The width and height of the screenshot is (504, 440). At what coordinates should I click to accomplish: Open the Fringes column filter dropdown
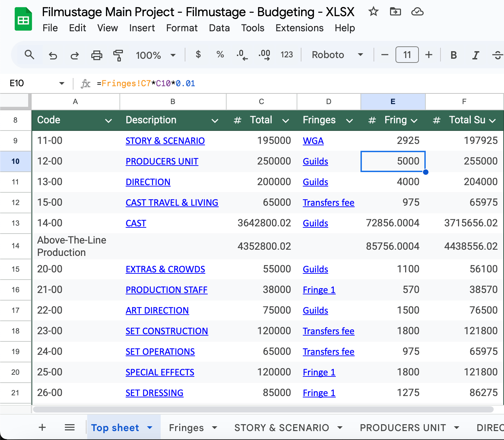pos(350,121)
